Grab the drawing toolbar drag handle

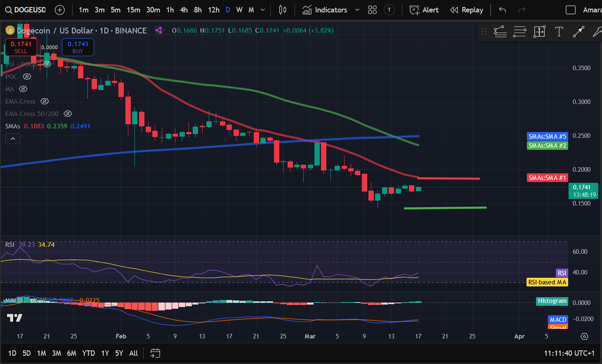(x=484, y=32)
